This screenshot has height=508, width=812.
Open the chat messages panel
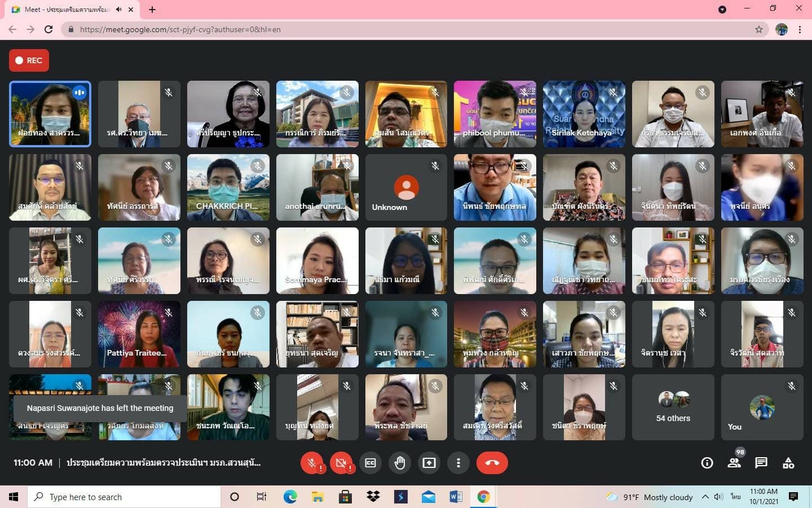pos(761,463)
